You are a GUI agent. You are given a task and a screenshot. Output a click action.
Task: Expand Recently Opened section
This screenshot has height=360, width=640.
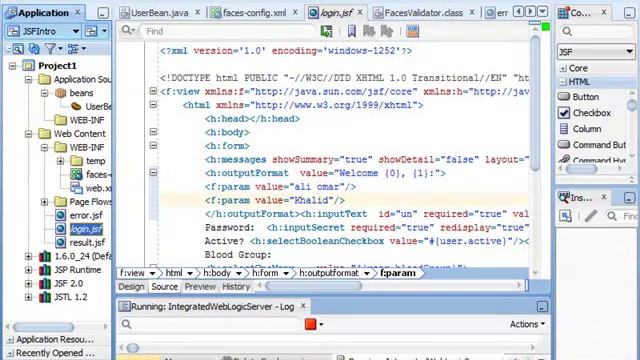tap(11, 353)
